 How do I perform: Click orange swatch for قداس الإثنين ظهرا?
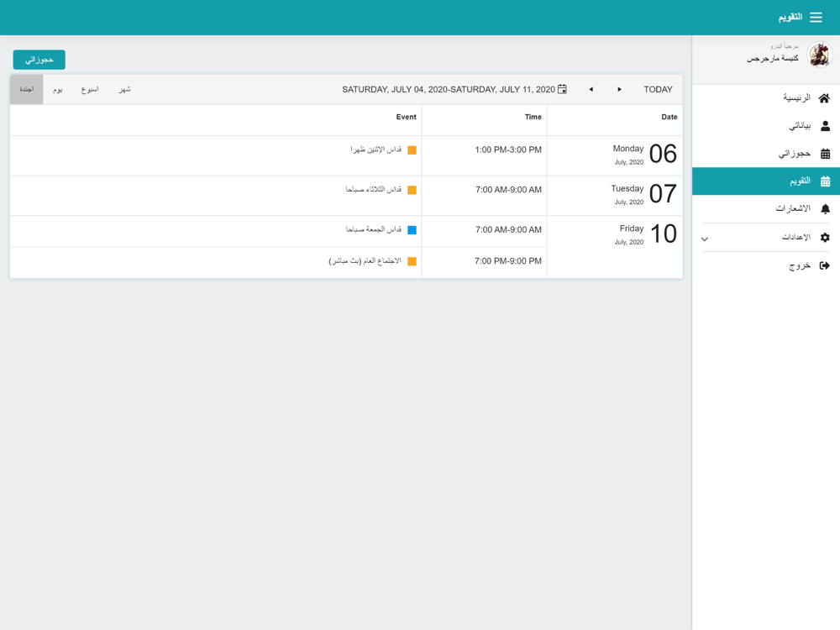(x=412, y=150)
